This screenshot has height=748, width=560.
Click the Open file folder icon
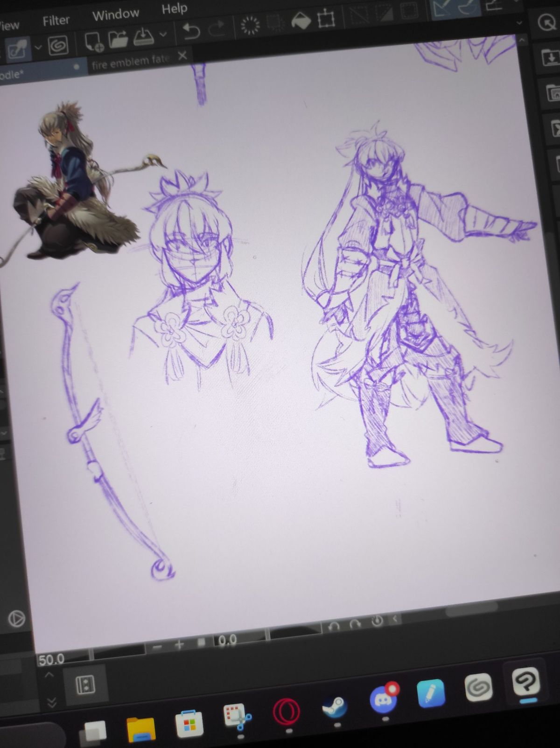pyautogui.click(x=118, y=40)
